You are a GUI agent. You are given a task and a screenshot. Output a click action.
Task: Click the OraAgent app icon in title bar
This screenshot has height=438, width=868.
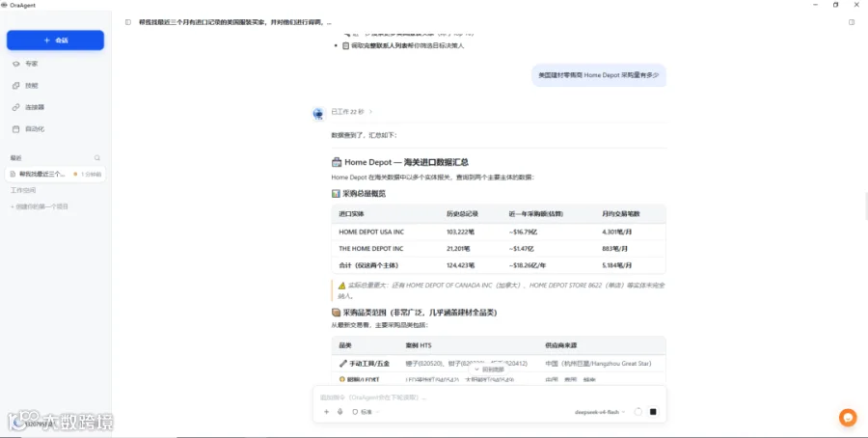pos(5,5)
